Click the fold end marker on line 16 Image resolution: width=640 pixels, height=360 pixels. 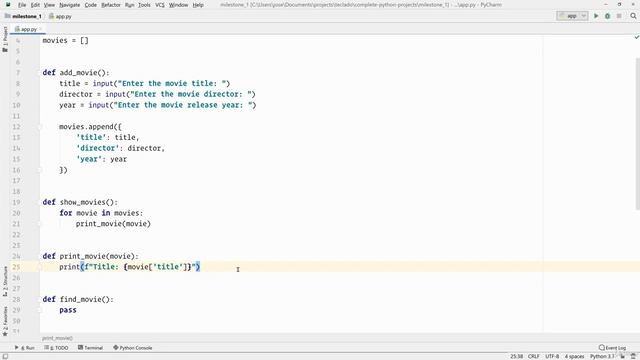click(40, 170)
